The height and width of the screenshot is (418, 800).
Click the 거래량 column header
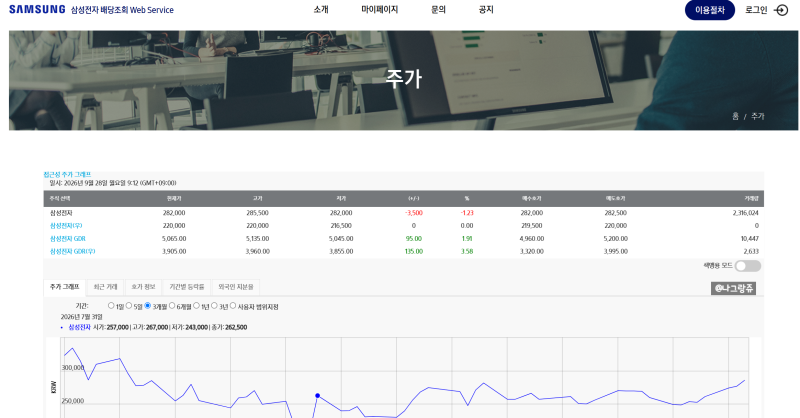[x=751, y=199]
